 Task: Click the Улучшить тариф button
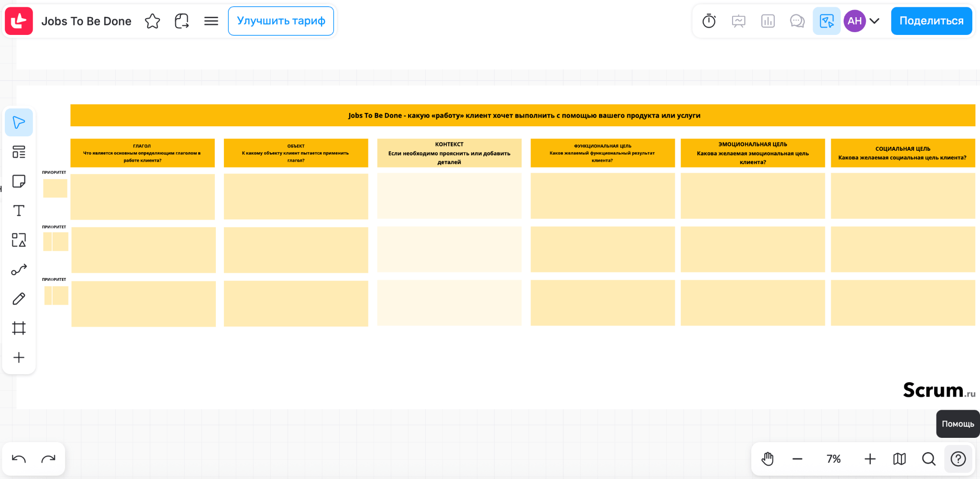pos(281,21)
